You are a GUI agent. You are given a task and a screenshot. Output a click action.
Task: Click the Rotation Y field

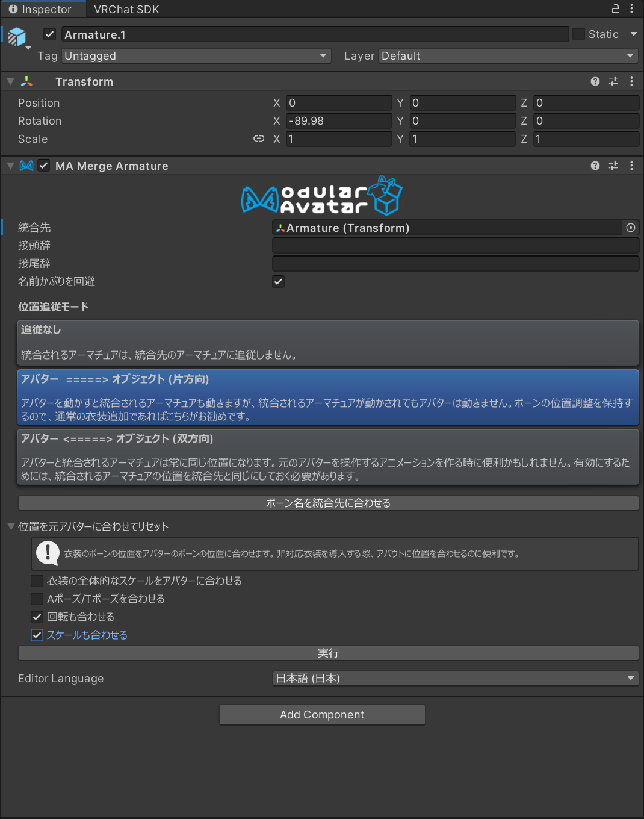(463, 121)
